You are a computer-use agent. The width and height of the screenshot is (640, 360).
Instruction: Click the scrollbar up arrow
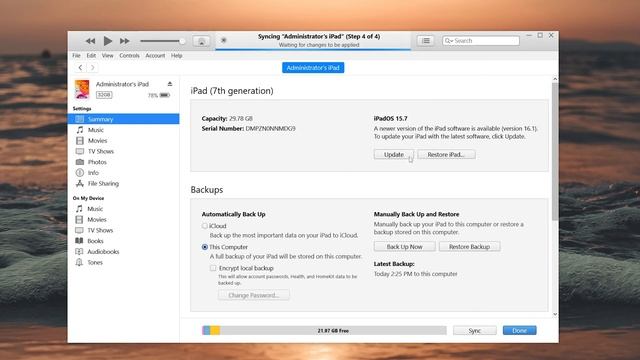pos(555,79)
